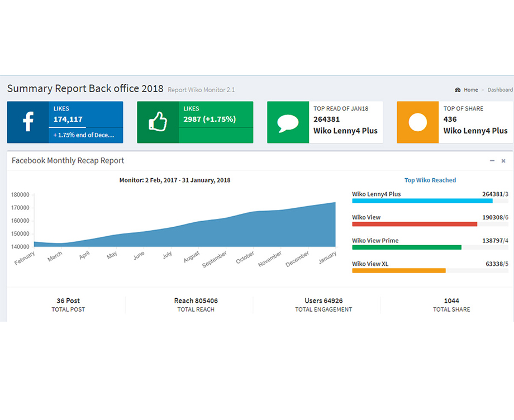Collapse the Facebook Monthly Recap panel

pyautogui.click(x=492, y=160)
